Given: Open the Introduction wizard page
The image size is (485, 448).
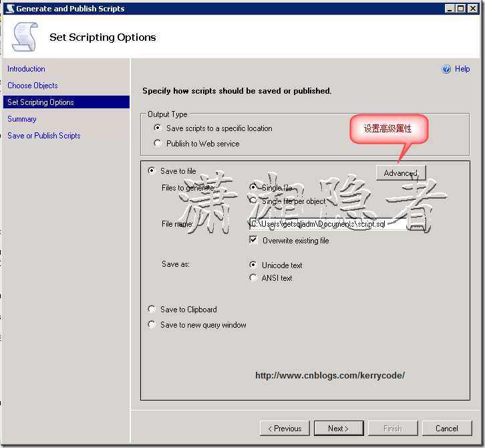Looking at the screenshot, I should click(26, 69).
